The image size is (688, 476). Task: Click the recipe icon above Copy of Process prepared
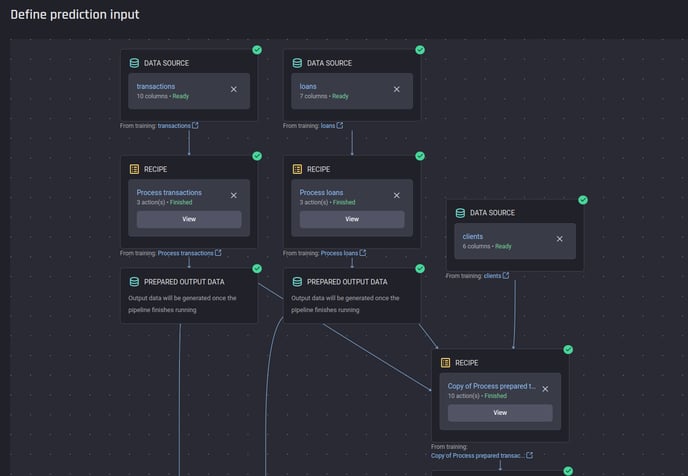(x=445, y=362)
